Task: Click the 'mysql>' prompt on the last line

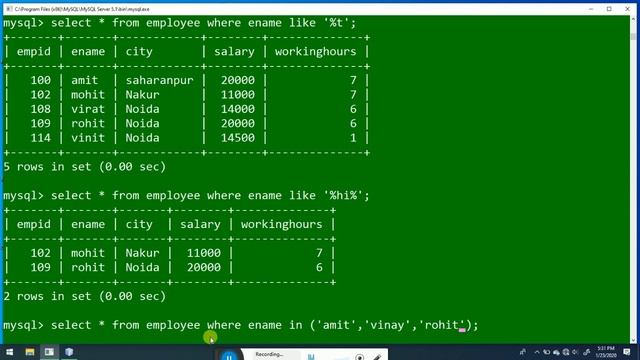Action: point(23,325)
